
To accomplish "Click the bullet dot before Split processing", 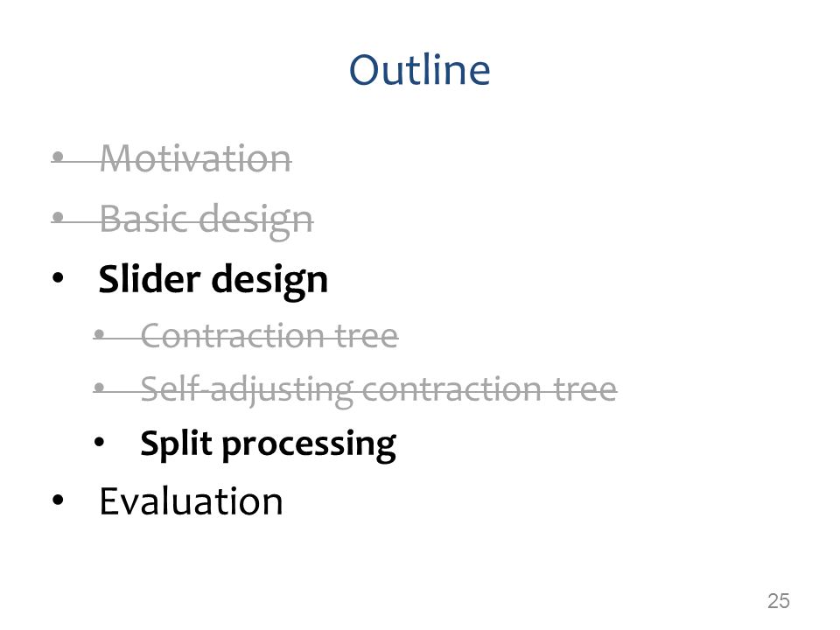I will (99, 443).
